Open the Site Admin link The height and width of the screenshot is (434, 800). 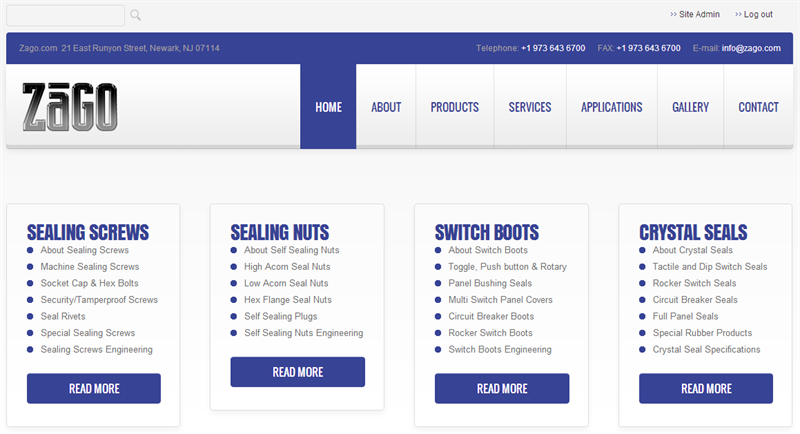[695, 14]
